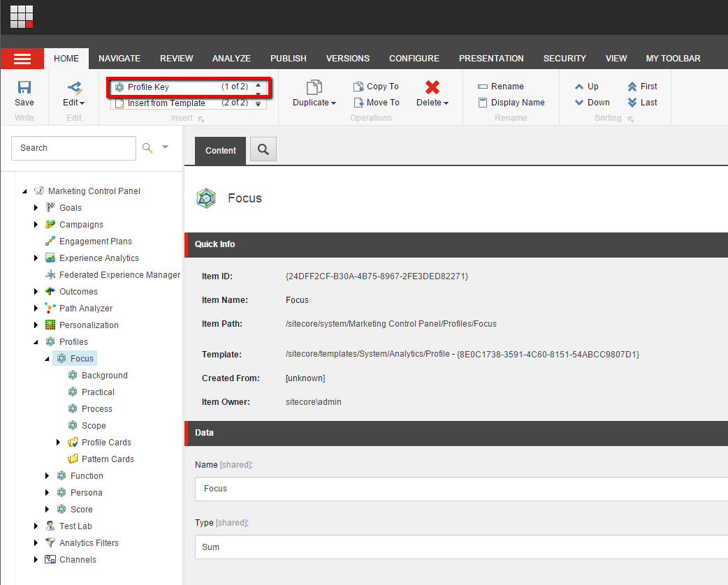Expand the Profile Cards node
This screenshot has width=728, height=585.
58,442
